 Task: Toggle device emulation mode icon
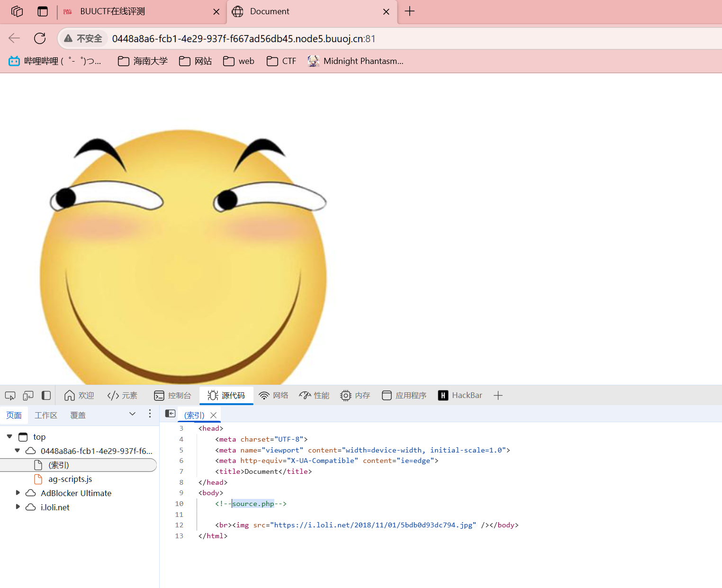pos(28,395)
